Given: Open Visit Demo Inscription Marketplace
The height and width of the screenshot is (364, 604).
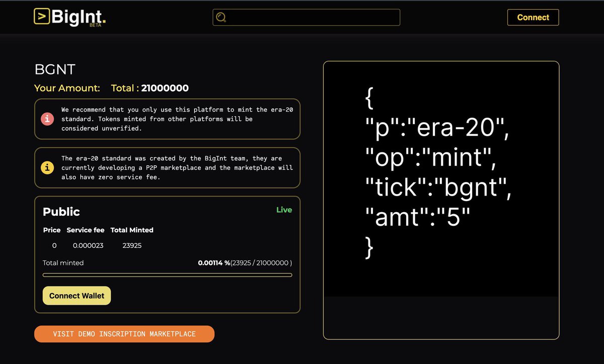Looking at the screenshot, I should [124, 334].
